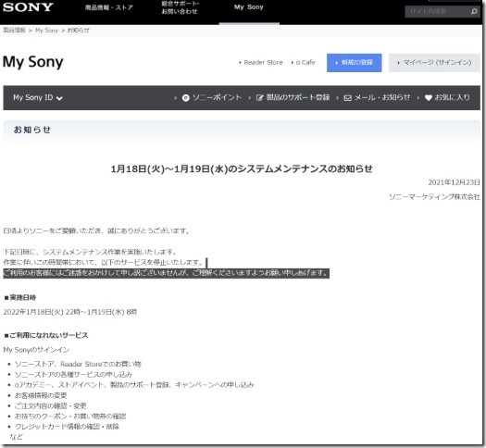Click the ソニーポイント nav link

tap(217, 97)
